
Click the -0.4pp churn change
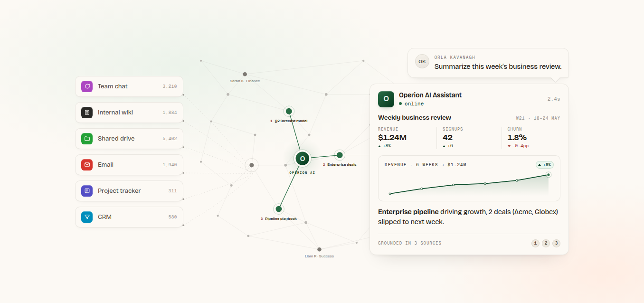tap(518, 146)
